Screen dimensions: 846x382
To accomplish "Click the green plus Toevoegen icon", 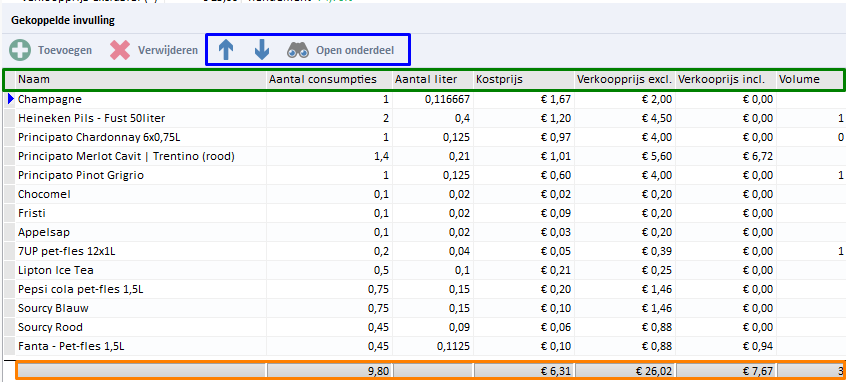I will 20,50.
